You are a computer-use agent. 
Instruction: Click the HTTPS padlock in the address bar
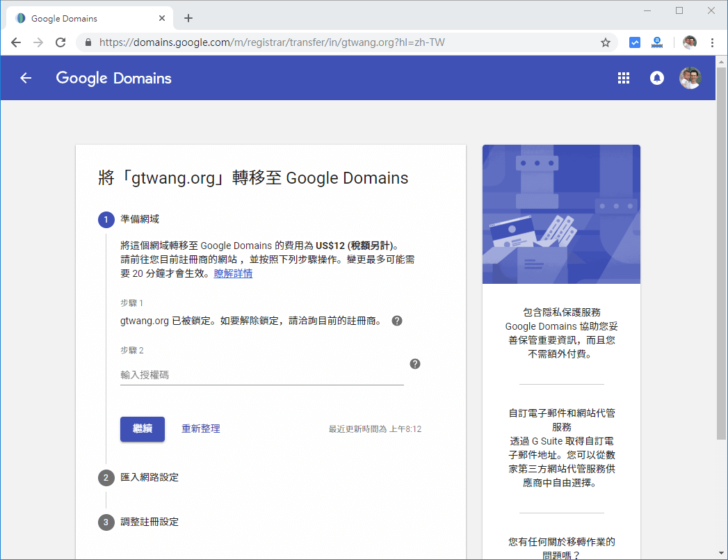pyautogui.click(x=88, y=42)
